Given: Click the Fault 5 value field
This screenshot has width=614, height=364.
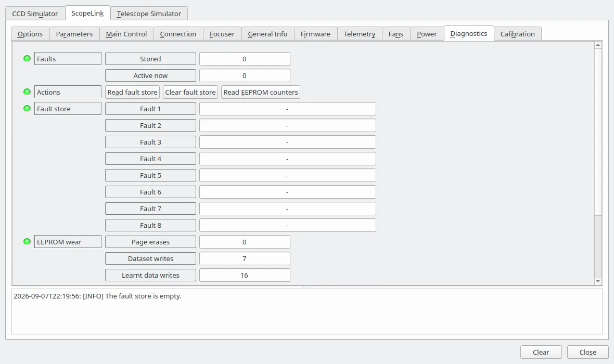Looking at the screenshot, I should (287, 175).
